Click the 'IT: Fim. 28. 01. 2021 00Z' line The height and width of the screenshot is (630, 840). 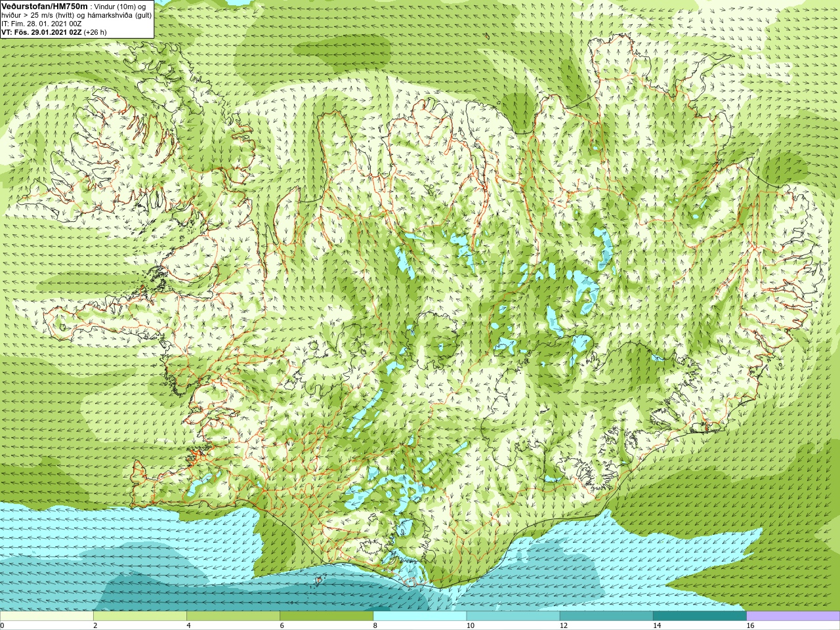point(41,24)
